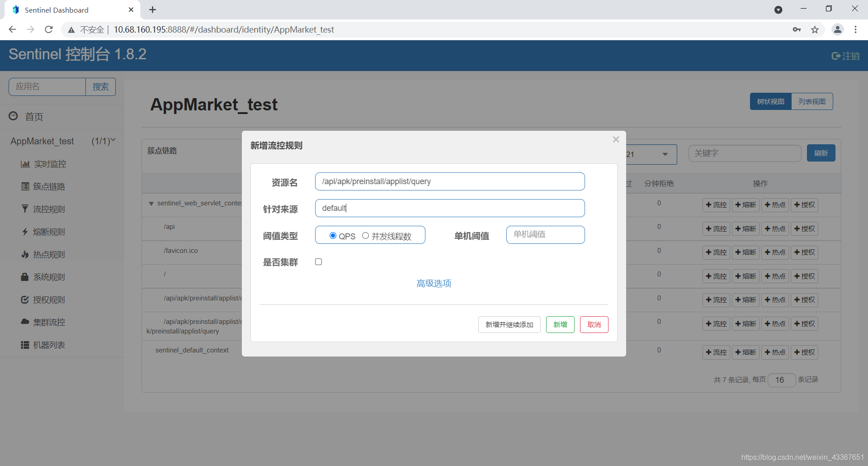Click the 系统规则 lock icon

coord(25,276)
